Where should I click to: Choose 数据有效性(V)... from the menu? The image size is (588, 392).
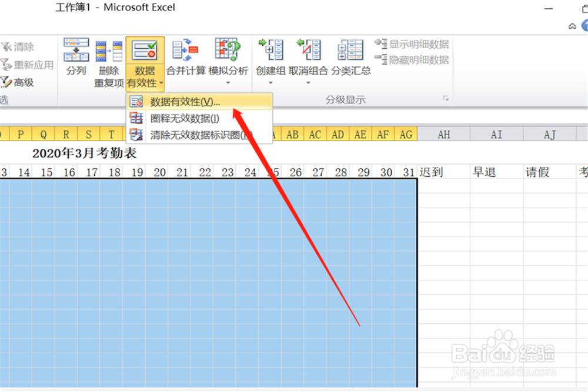click(199, 102)
